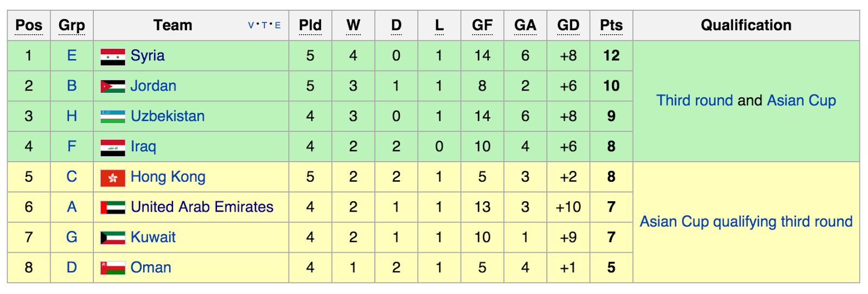Click the Pts column header
Viewport: 868px width, 294px height.
click(611, 25)
